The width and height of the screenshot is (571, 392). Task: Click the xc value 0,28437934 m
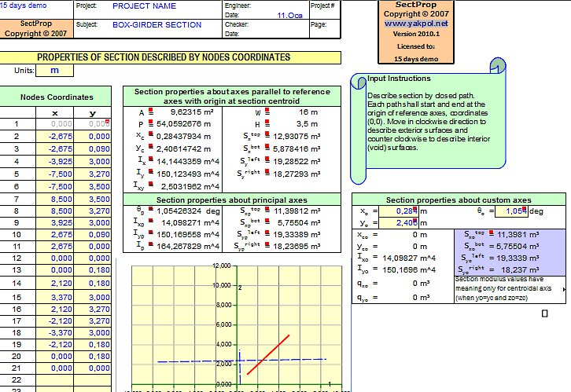pos(183,137)
